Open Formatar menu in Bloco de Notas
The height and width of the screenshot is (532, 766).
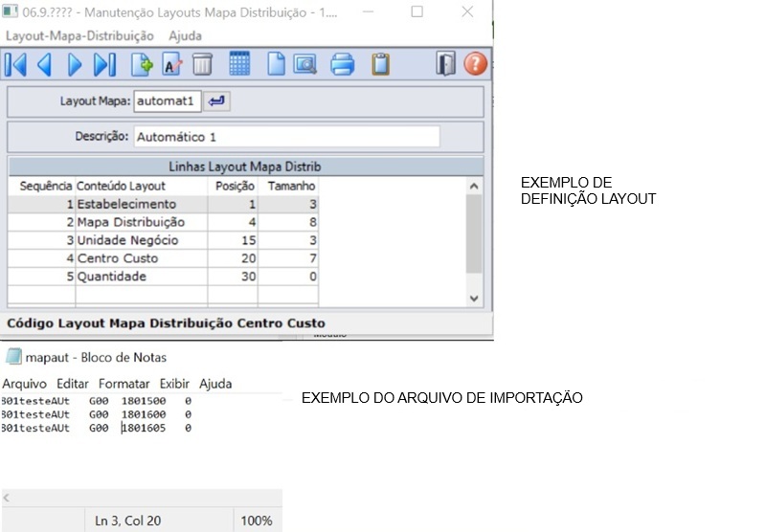124,384
